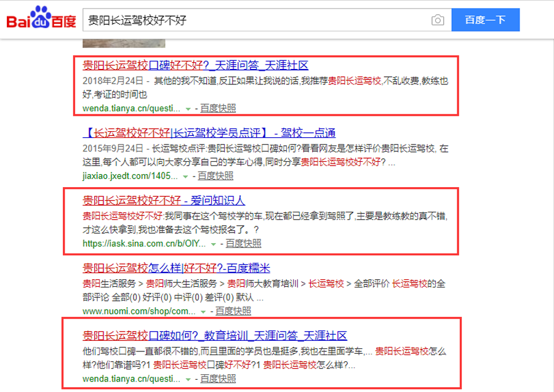This screenshot has width=554, height=392.
Task: Open result 贵阳长运驾校口碑如何?_教育培训_天涯问答
Action: [x=215, y=336]
